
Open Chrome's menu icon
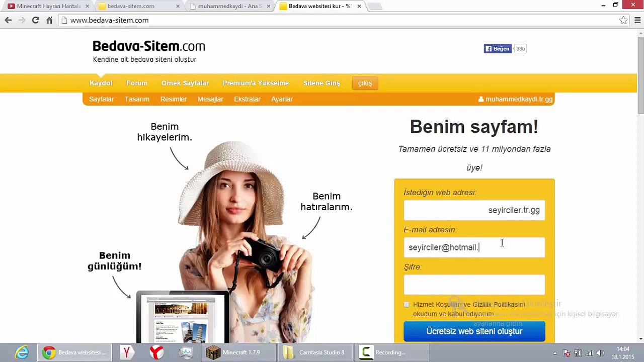click(x=637, y=20)
